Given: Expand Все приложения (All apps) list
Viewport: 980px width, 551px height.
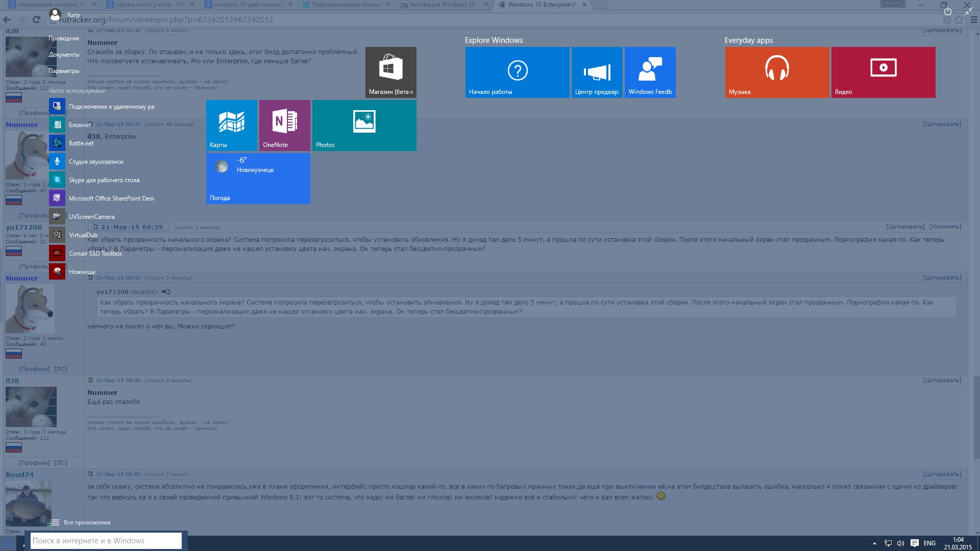Looking at the screenshot, I should (82, 522).
